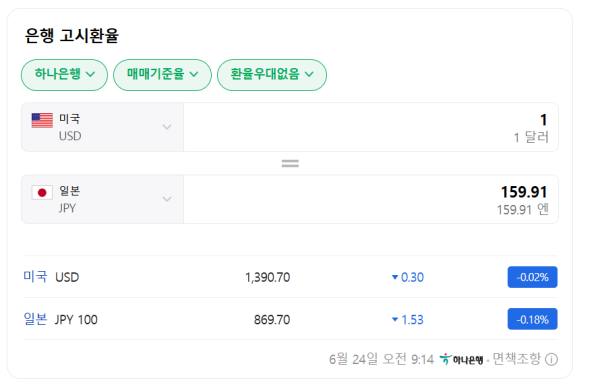Click the US flag icon

pos(42,121)
